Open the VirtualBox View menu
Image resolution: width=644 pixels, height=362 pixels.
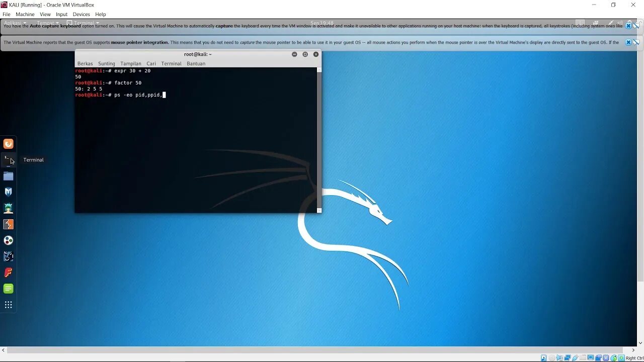(45, 14)
